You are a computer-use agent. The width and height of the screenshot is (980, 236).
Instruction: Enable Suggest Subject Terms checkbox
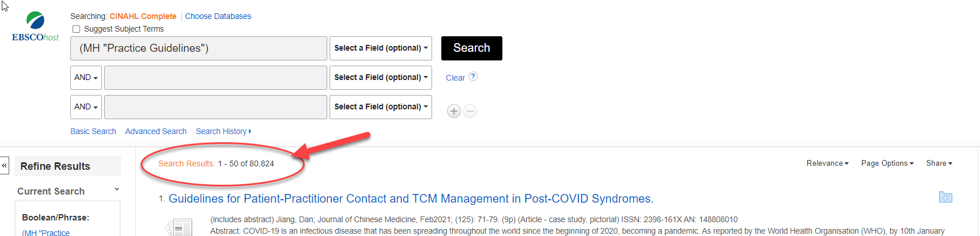click(77, 29)
